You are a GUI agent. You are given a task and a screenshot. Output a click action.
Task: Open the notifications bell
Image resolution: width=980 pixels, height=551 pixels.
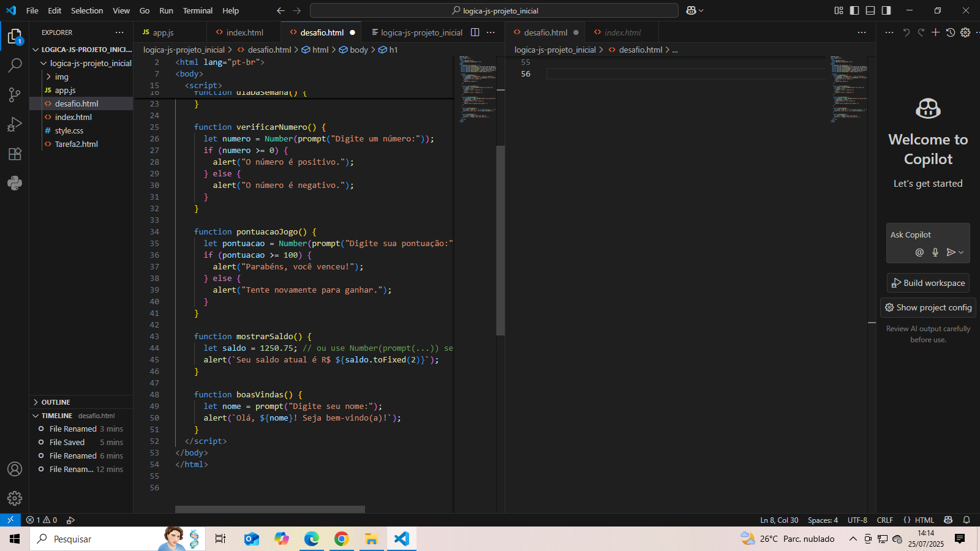tap(967, 520)
